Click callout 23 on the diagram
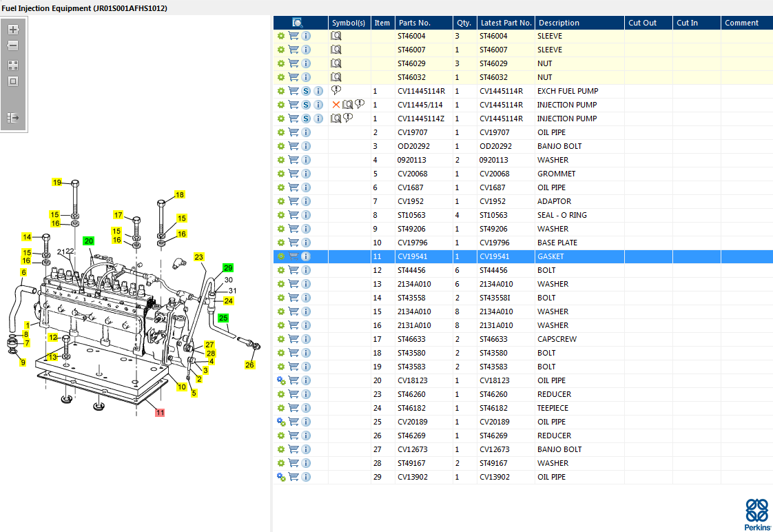773x532 pixels. pyautogui.click(x=198, y=257)
